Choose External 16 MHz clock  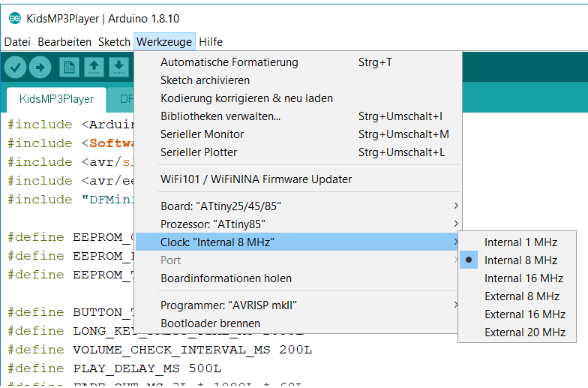pos(524,314)
